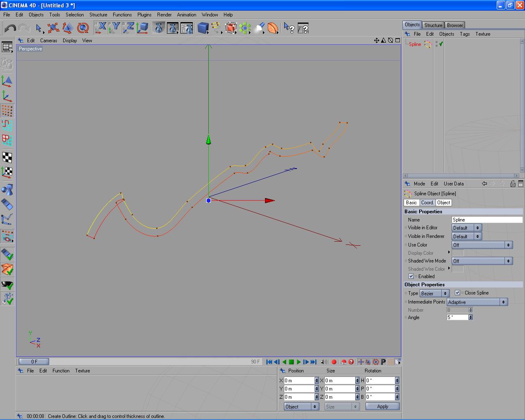Open the spline Type dropdown
The height and width of the screenshot is (420, 525).
(x=434, y=293)
